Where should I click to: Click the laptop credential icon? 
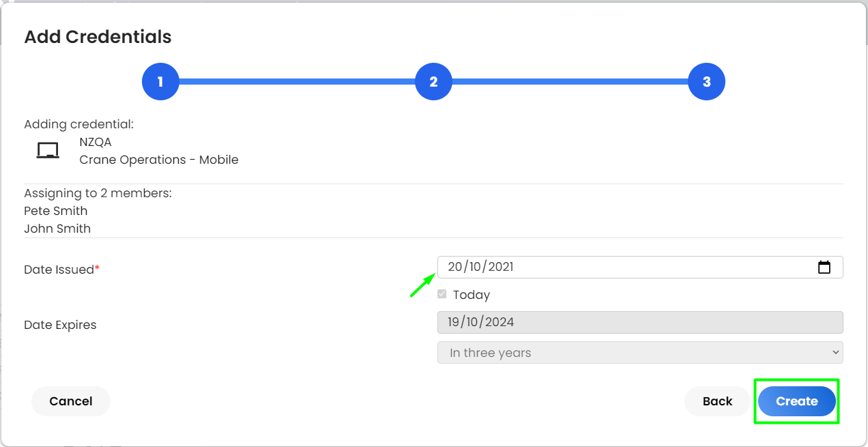[48, 151]
